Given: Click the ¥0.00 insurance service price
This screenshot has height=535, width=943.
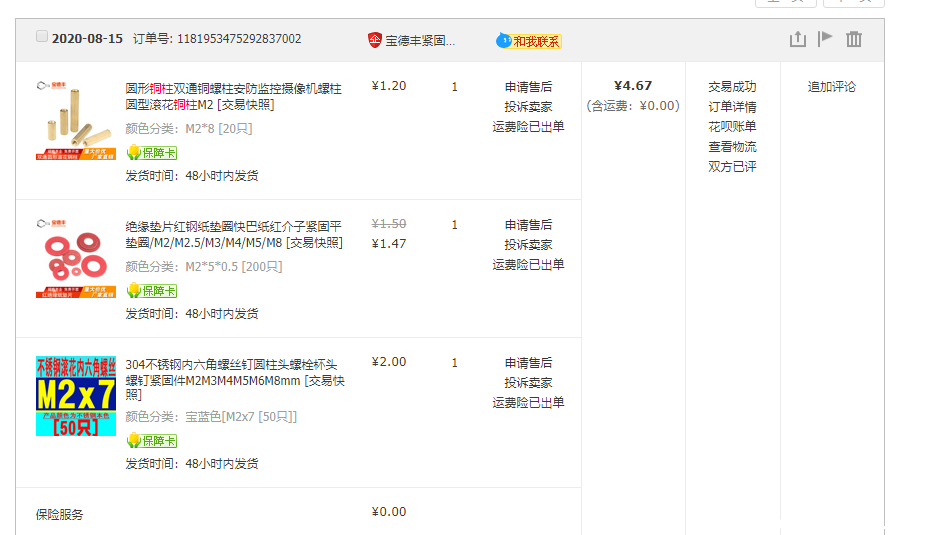Looking at the screenshot, I should (389, 512).
